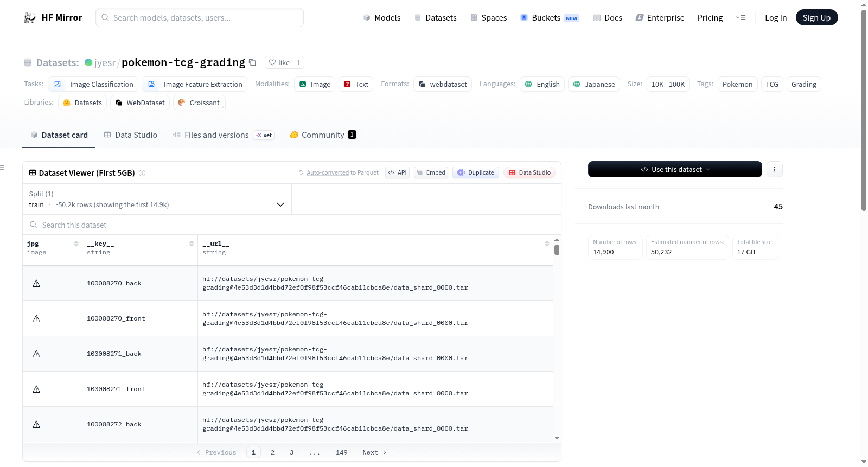The image size is (868, 467).
Task: Open the left sidebar toggle icon
Action: (3, 168)
